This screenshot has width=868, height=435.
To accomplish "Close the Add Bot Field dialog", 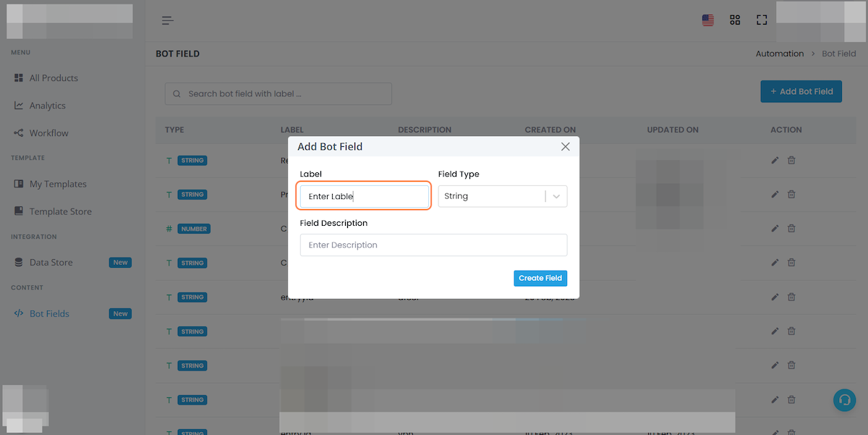I will pos(566,146).
